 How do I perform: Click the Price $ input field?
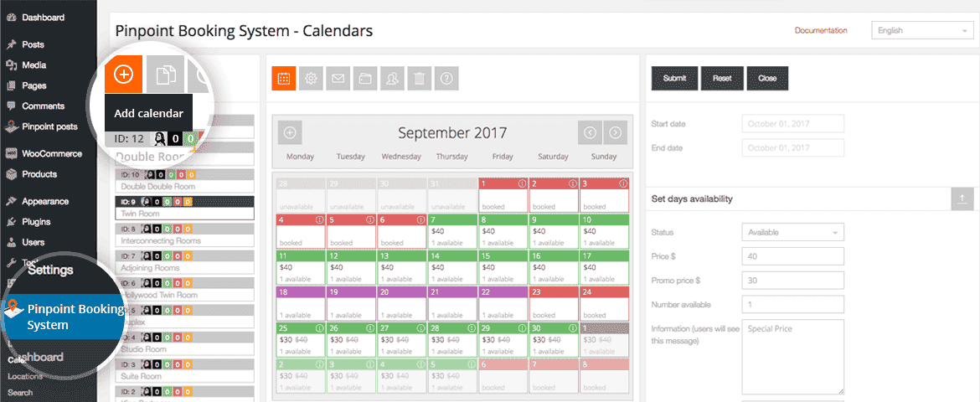click(x=792, y=256)
